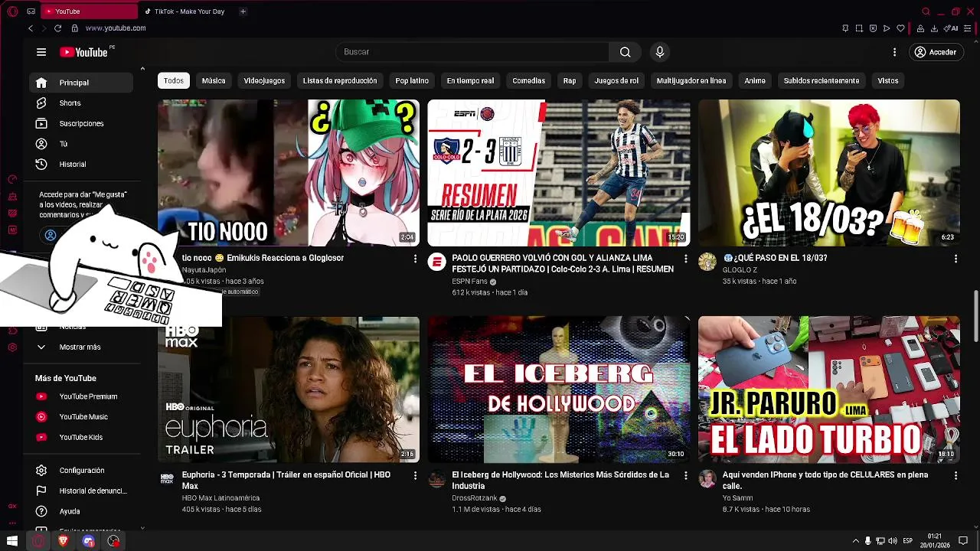Toggle the YouTube hamburger guide menu
Screen dimensions: 980x551
point(41,52)
